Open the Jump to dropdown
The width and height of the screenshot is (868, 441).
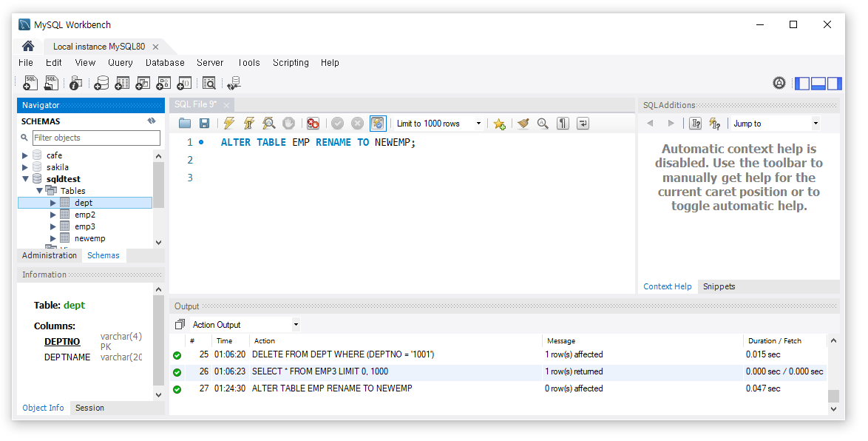pos(776,124)
